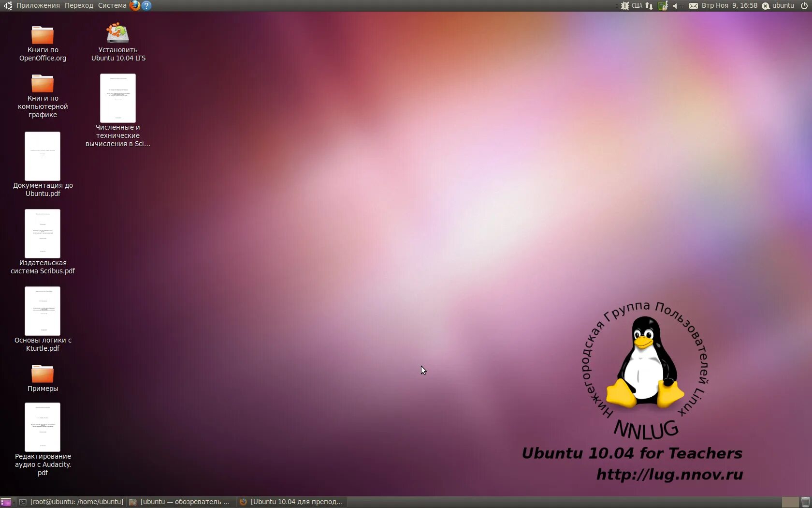
Task: Select the Документация до Ubuntu.pdf file
Action: pos(43,164)
